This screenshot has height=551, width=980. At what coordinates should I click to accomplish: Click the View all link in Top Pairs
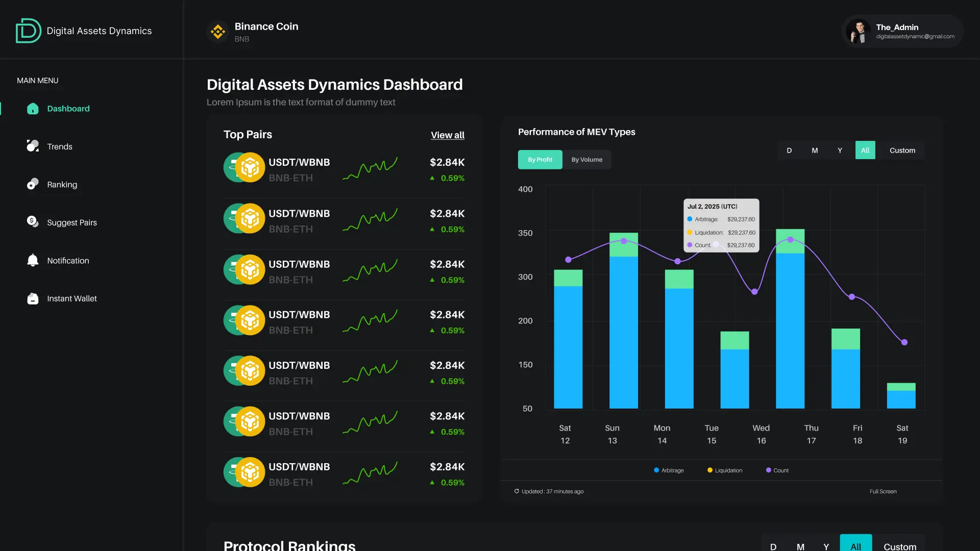(447, 135)
